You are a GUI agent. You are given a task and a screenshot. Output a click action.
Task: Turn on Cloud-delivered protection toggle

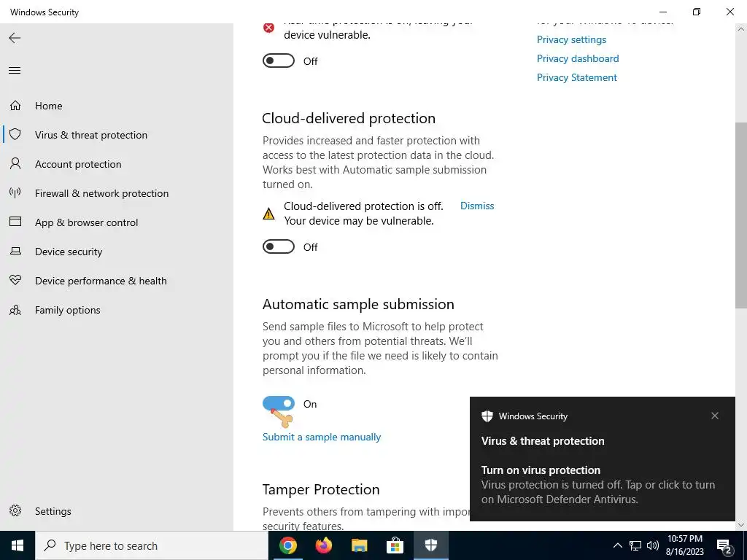click(279, 246)
